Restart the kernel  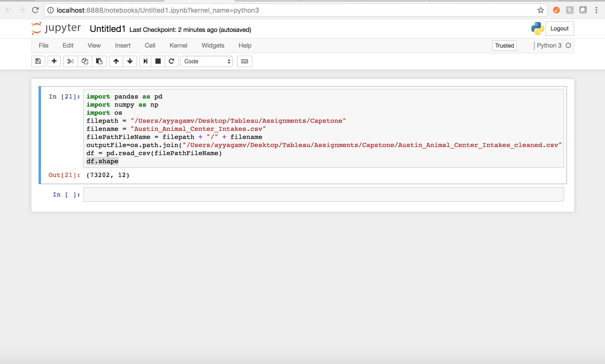tap(172, 61)
